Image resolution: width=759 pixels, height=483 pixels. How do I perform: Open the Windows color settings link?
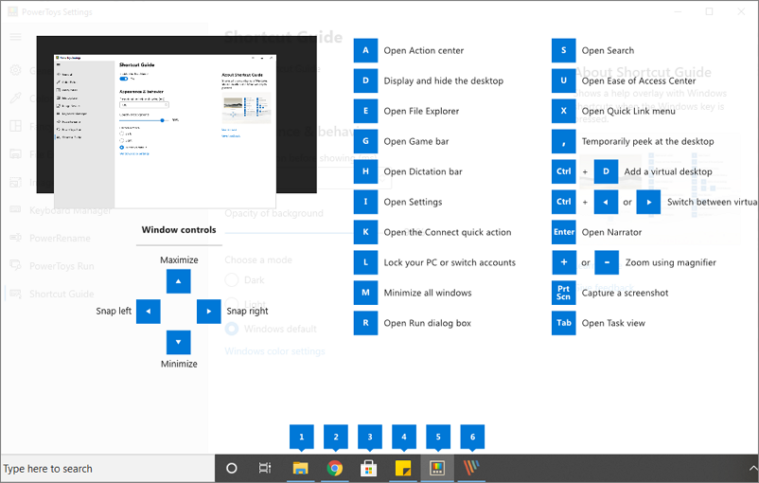275,351
